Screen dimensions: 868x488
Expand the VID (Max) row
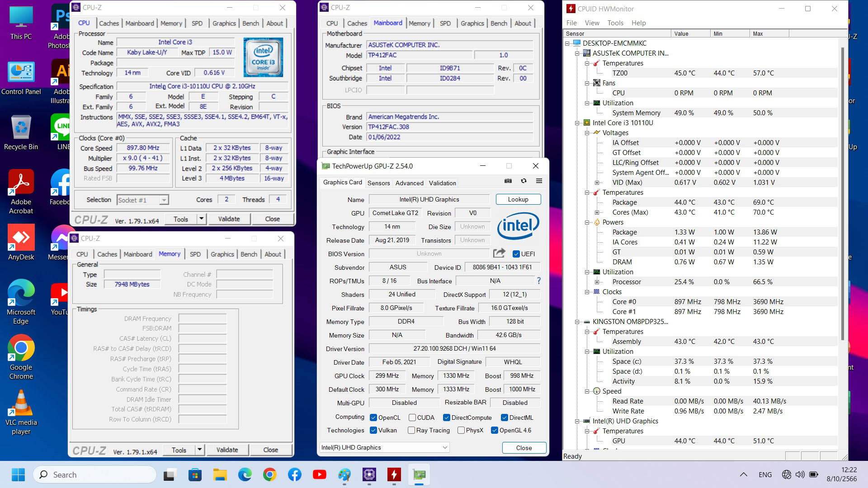coord(597,183)
